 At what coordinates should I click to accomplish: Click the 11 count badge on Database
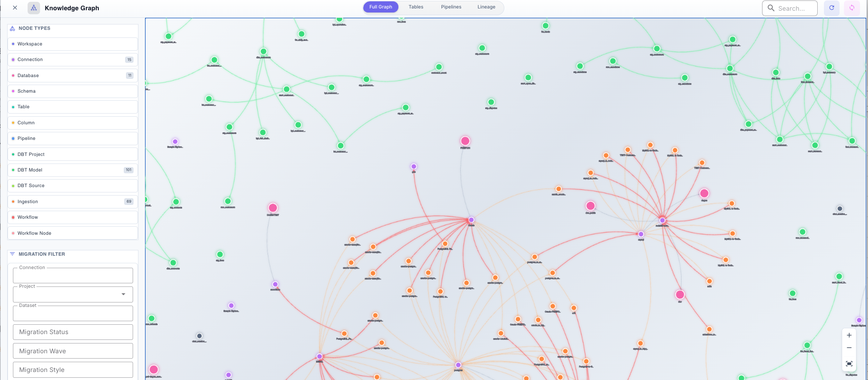(x=130, y=76)
